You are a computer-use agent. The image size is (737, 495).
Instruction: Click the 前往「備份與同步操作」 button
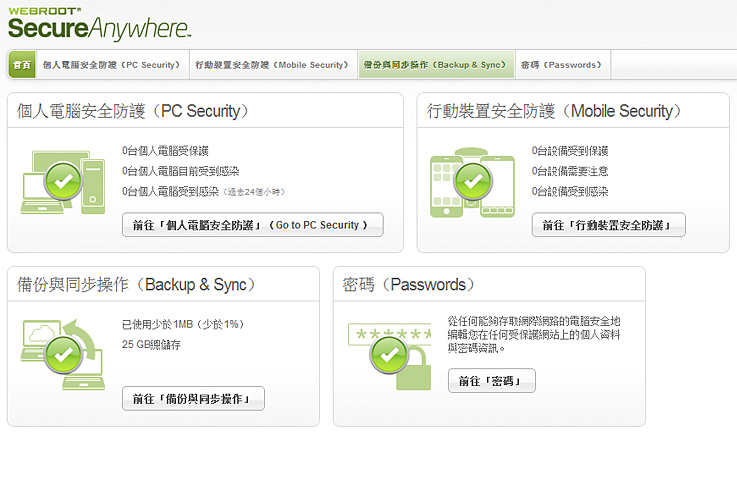click(193, 399)
